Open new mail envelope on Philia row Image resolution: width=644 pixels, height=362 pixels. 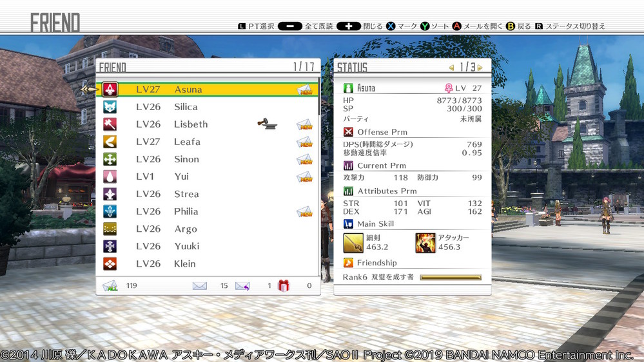[x=305, y=212]
